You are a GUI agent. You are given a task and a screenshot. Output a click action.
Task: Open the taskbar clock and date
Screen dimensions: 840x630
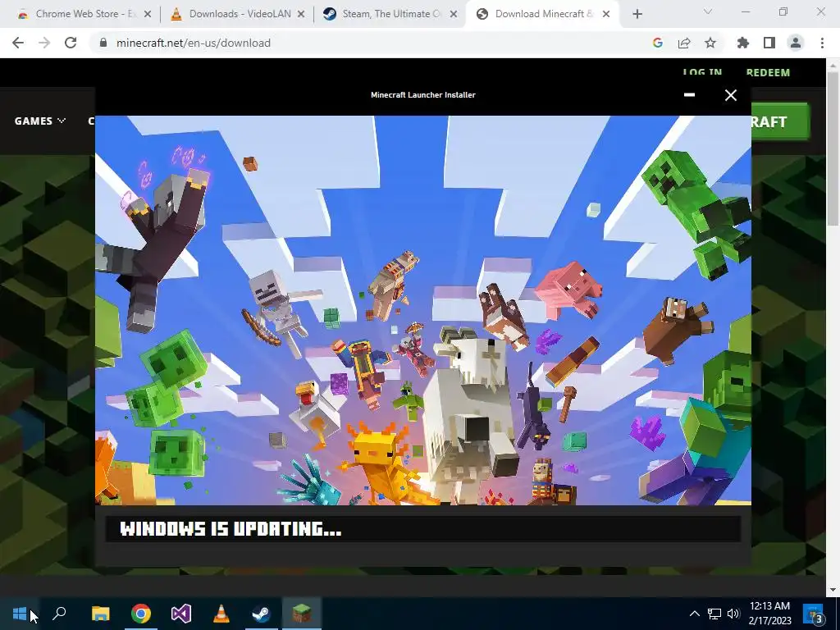coord(769,614)
